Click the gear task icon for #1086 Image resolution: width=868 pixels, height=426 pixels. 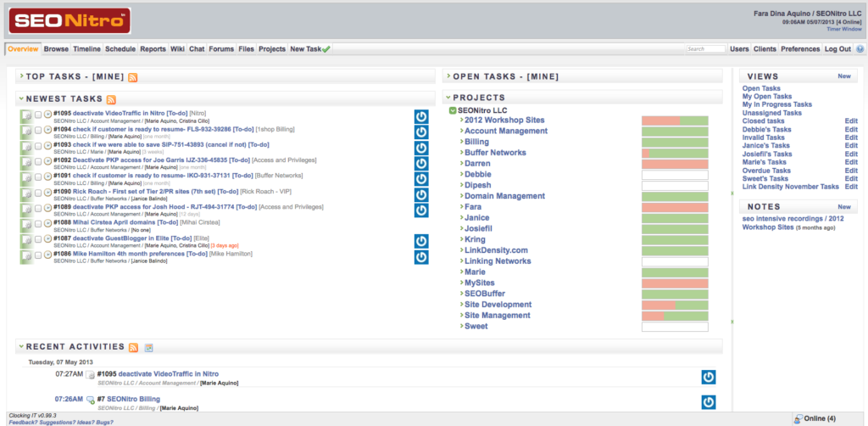26,256
